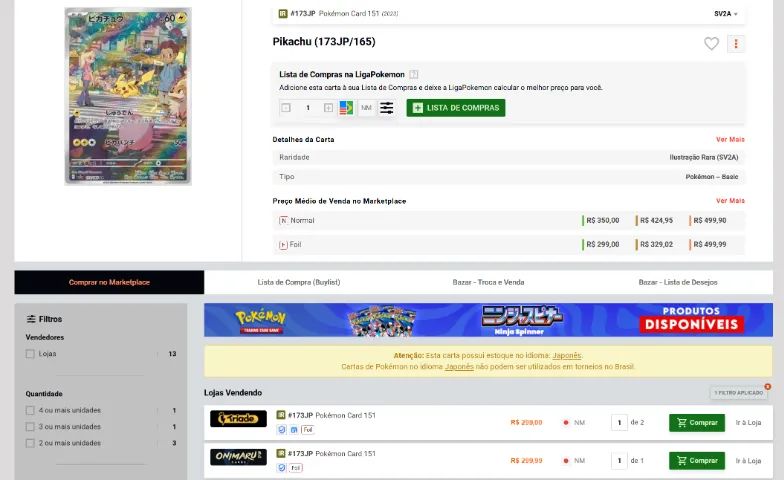The width and height of the screenshot is (784, 480).
Task: Click the green LISTA DE COMPRAS button
Action: tap(456, 108)
